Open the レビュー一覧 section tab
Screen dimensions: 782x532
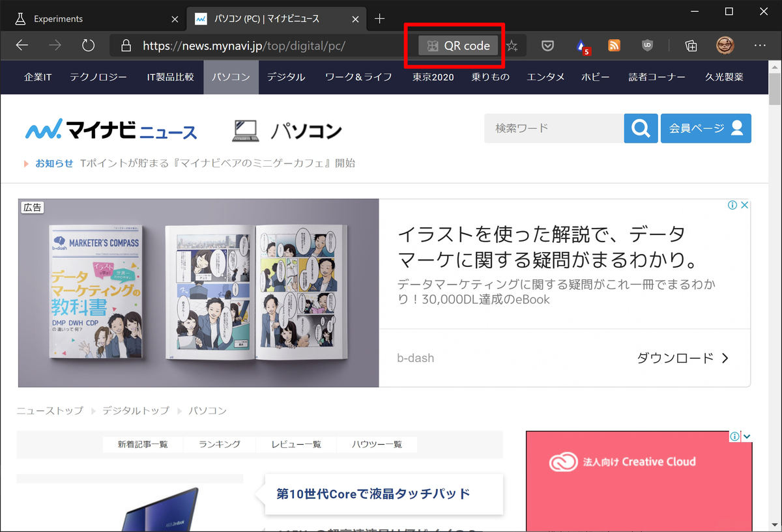297,444
